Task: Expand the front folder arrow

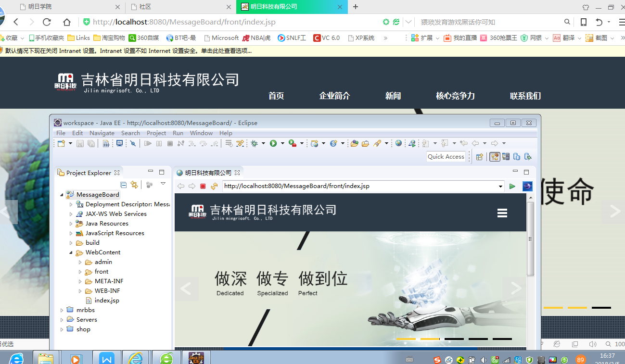Action: pos(80,272)
